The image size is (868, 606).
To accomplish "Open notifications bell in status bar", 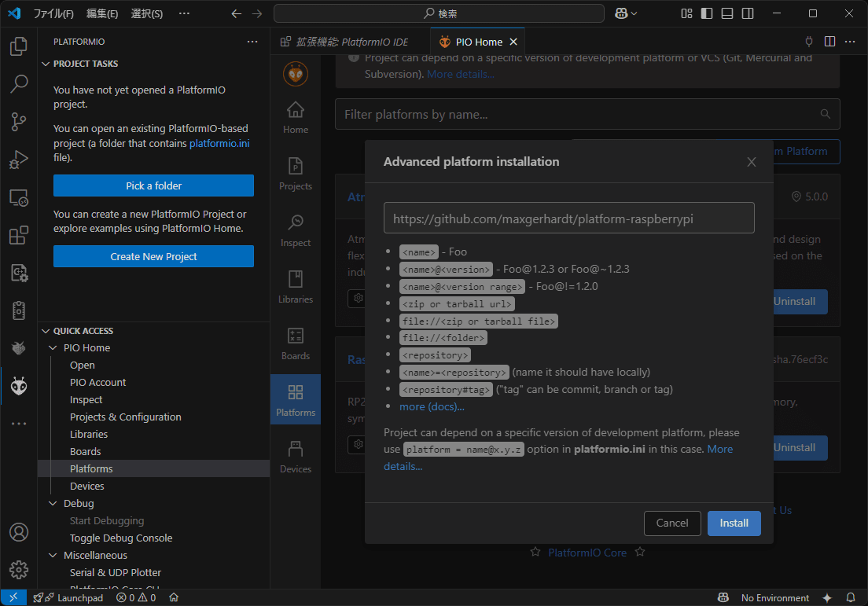I will tap(851, 597).
